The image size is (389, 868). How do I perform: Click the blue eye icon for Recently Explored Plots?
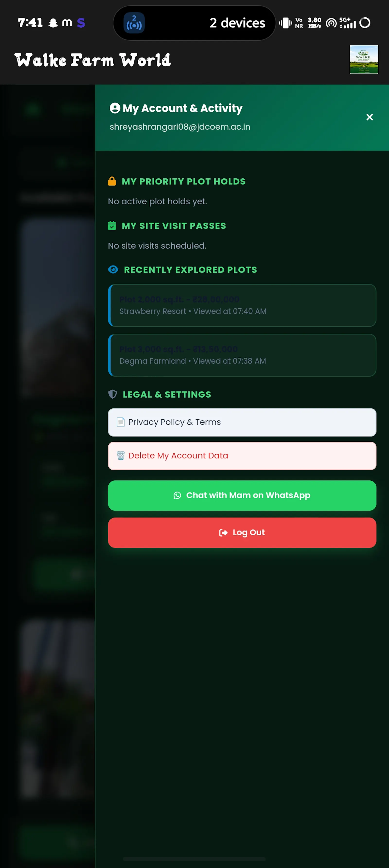[x=113, y=270]
